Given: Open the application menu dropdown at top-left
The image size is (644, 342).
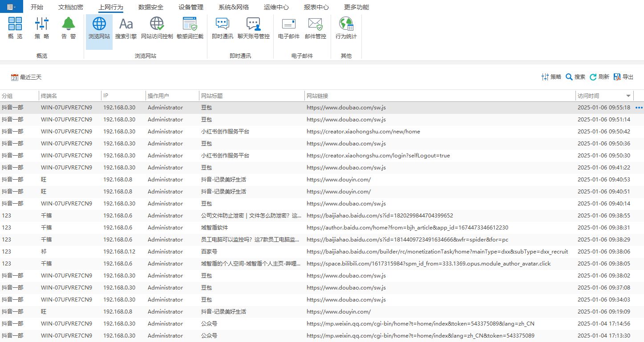Looking at the screenshot, I should [x=12, y=7].
